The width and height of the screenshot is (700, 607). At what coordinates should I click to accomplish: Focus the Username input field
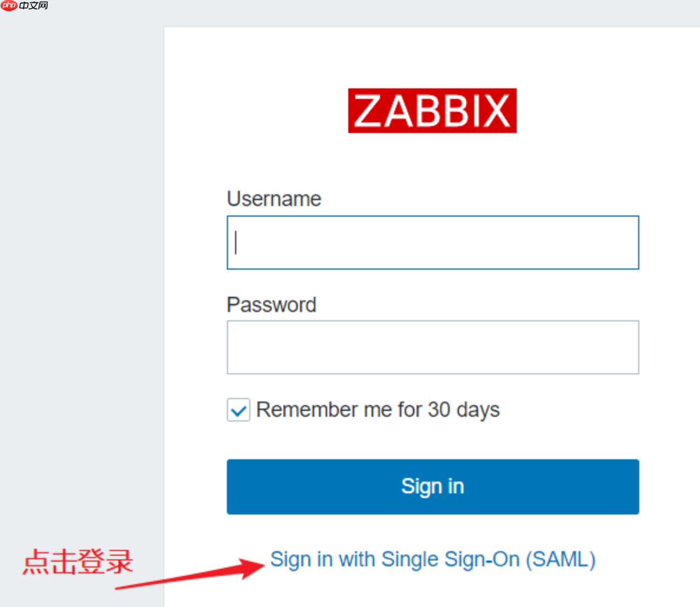(x=432, y=242)
